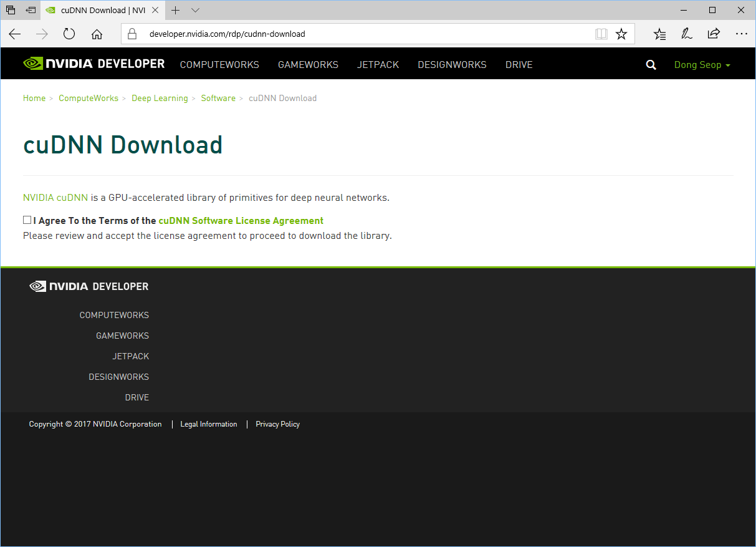
Task: Go to ComputeWorks breadcrumb link
Action: coord(89,98)
